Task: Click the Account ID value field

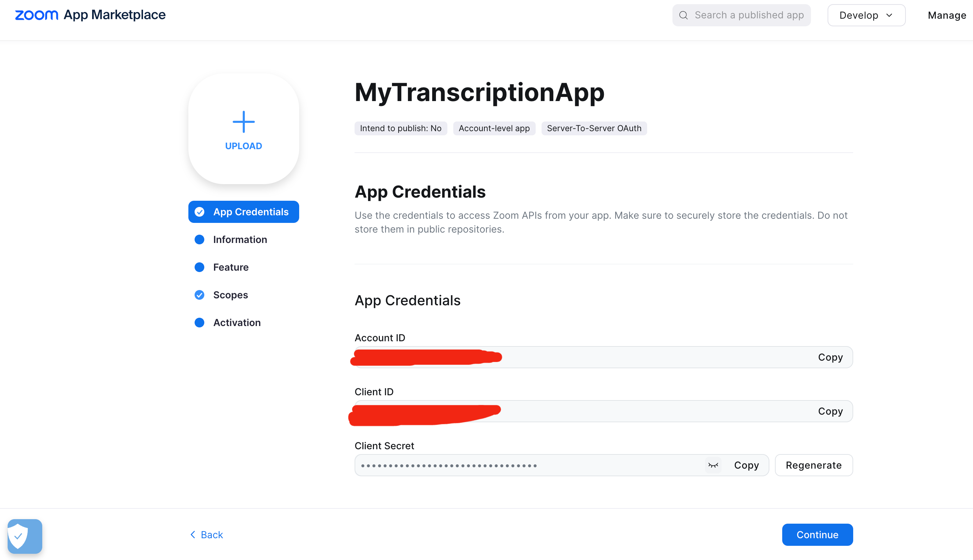Action: coord(603,357)
